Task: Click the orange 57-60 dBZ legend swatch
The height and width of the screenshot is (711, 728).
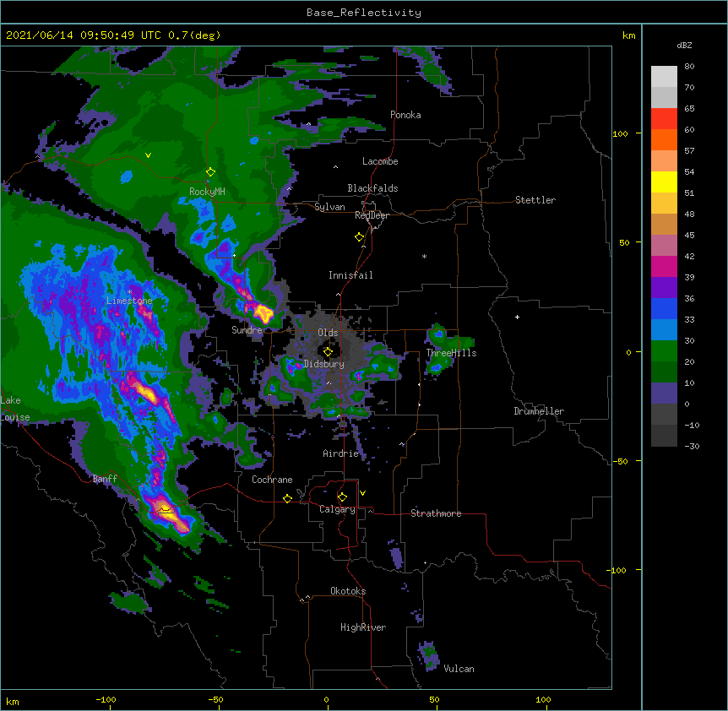Action: 664,139
